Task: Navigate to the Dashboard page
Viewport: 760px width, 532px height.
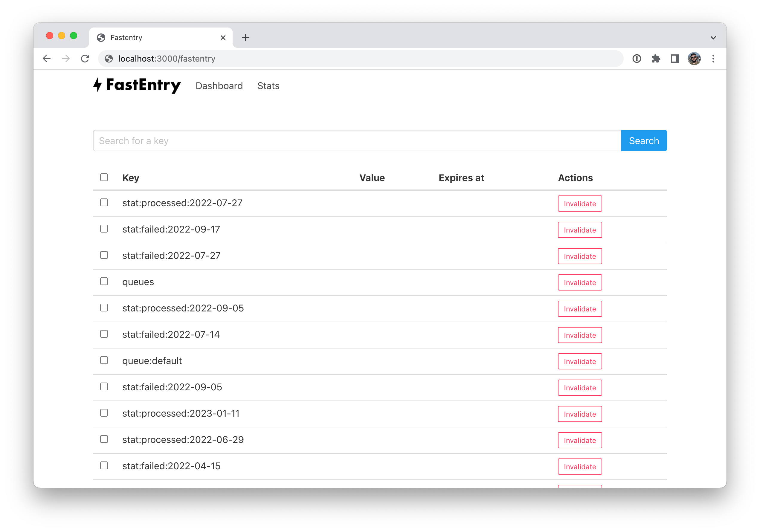Action: 219,86
